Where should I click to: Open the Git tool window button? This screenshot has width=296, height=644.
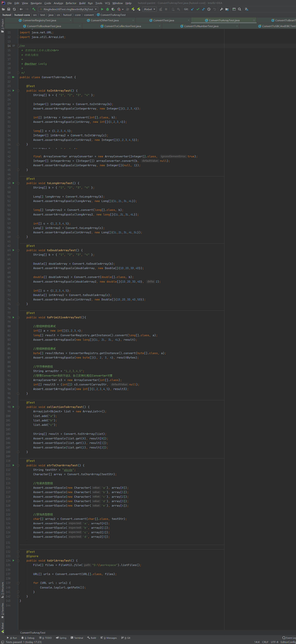pos(126,638)
